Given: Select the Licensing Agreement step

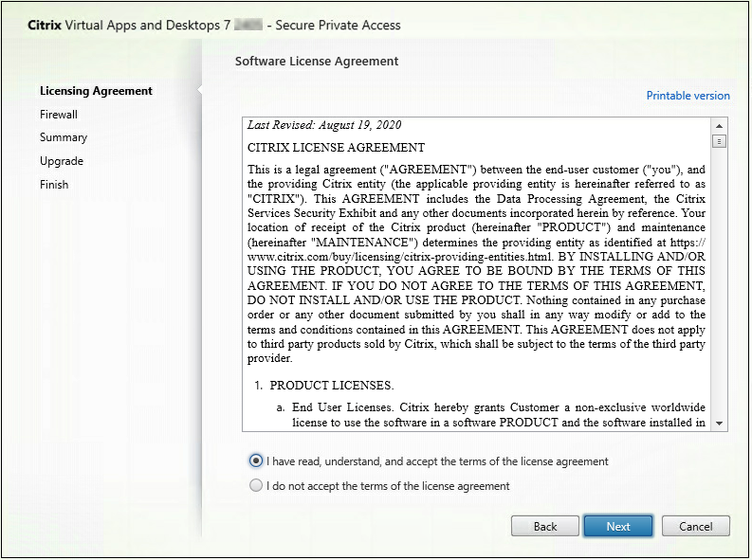Looking at the screenshot, I should coord(96,91).
